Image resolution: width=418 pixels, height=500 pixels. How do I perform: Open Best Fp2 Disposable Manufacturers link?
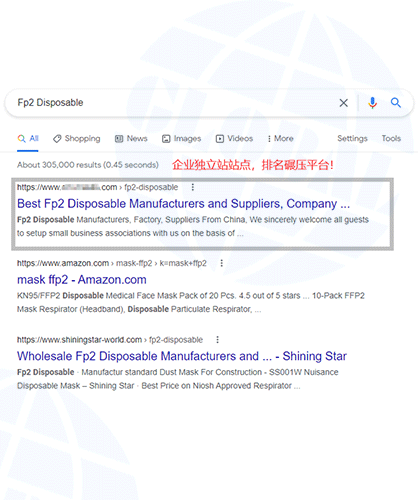(183, 204)
